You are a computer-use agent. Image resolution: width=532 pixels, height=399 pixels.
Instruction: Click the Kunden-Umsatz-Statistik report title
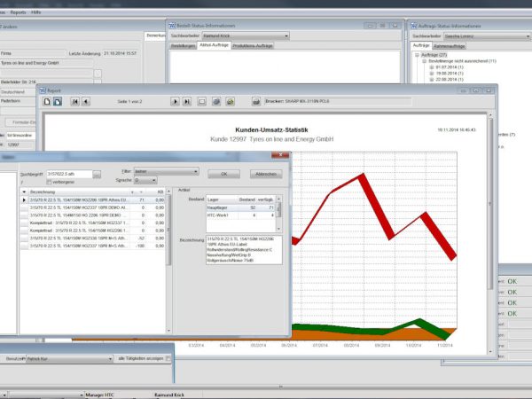tap(272, 130)
